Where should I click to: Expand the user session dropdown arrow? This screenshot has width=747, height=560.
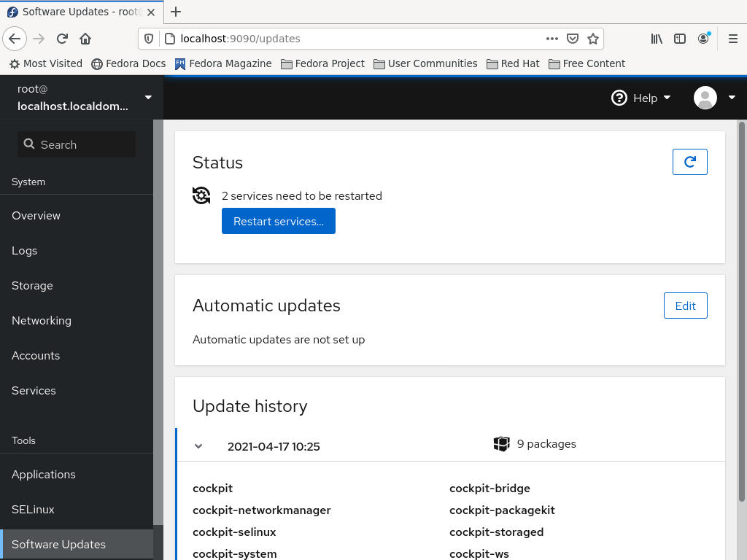click(732, 98)
